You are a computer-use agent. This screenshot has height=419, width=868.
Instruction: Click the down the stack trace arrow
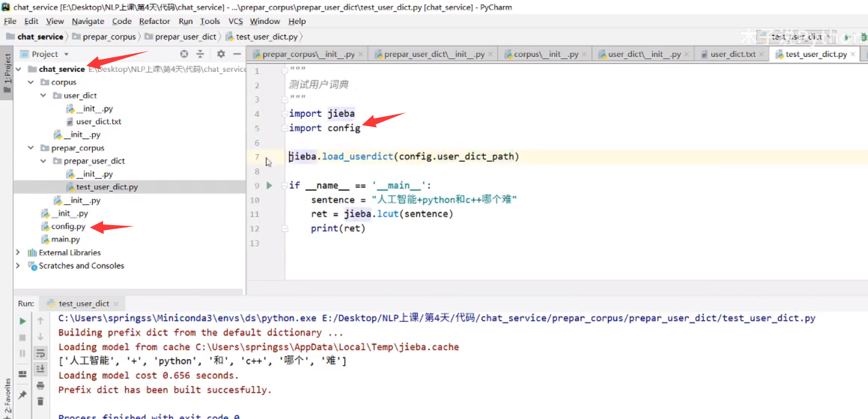tap(40, 337)
